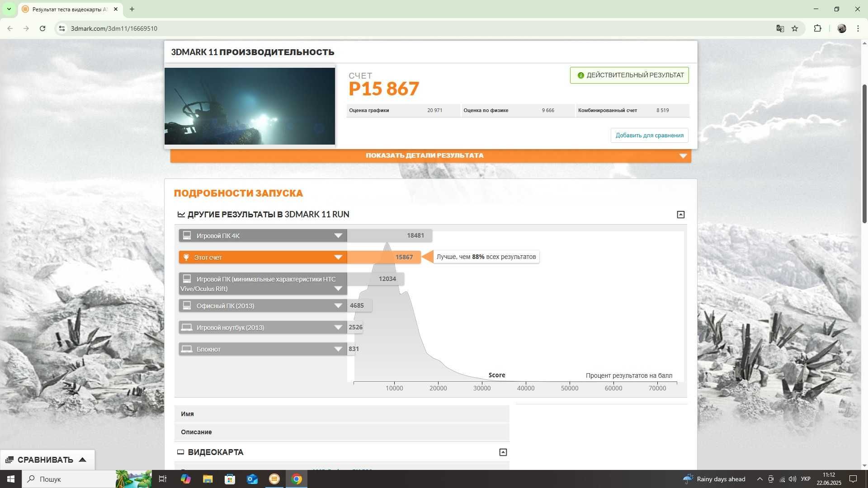Expand Офисный ПК (2013) dropdown arrow
This screenshot has height=488, width=868.
(x=338, y=306)
